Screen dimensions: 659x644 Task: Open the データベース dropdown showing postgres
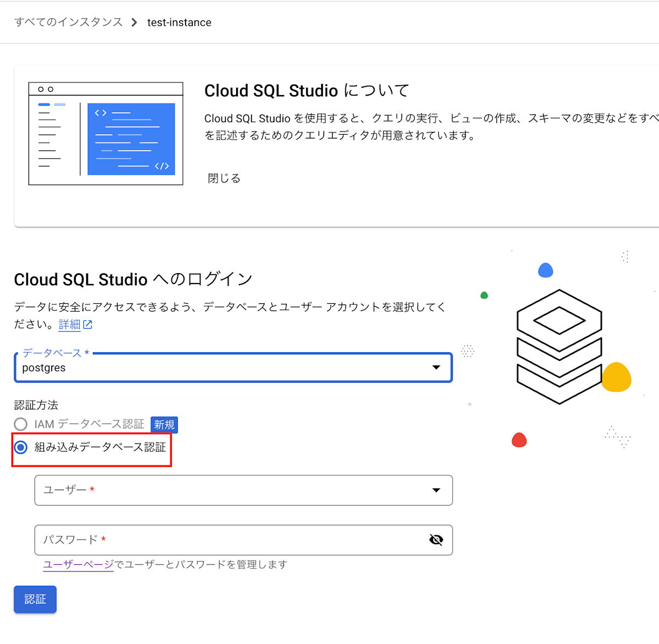point(233,368)
